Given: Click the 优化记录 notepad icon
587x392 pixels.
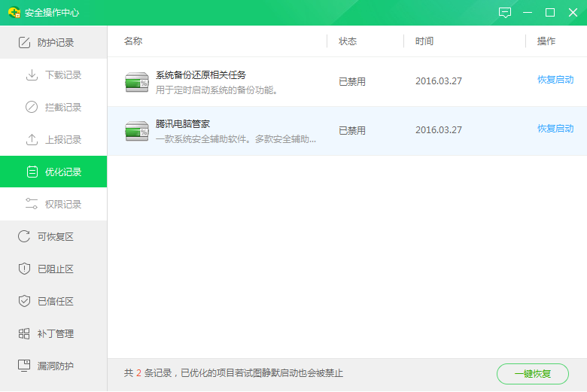Looking at the screenshot, I should [32, 172].
